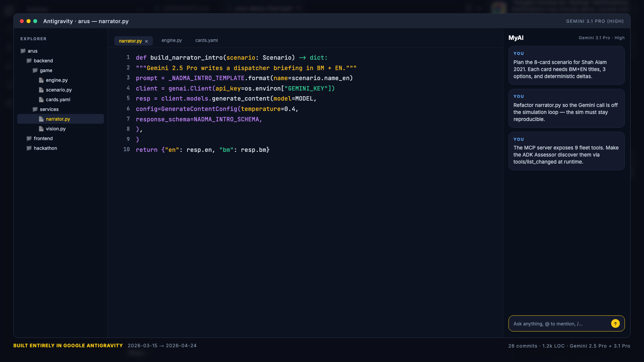Click the folder icon beside arus
644x362 pixels.
(23, 51)
